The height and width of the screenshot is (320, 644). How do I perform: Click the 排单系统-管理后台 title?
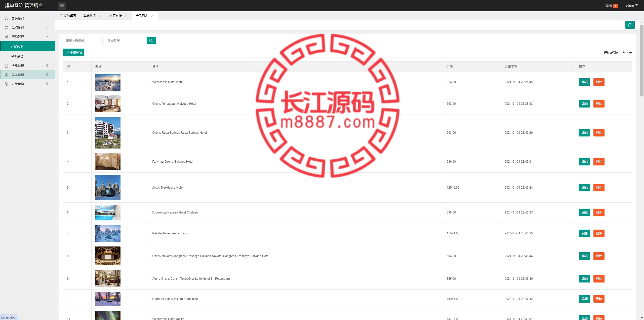point(24,6)
